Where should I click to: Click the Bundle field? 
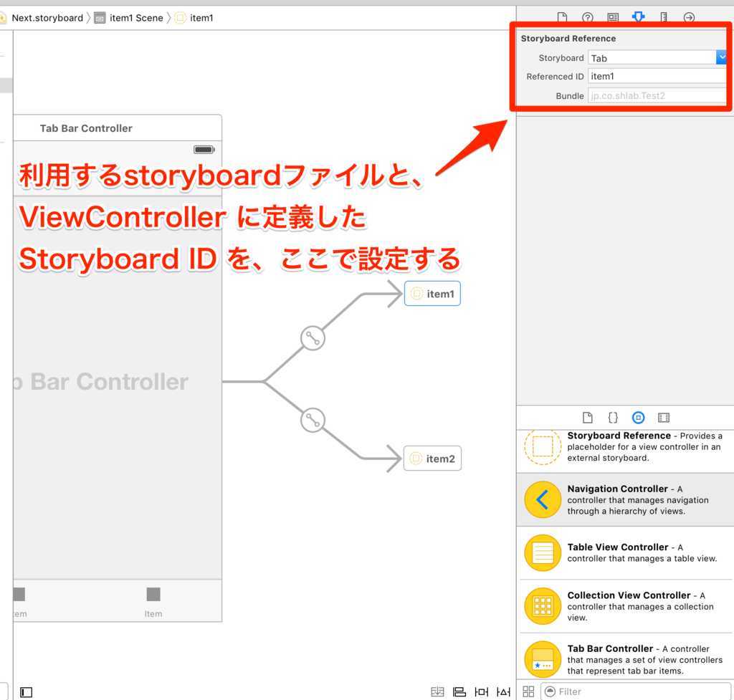657,95
